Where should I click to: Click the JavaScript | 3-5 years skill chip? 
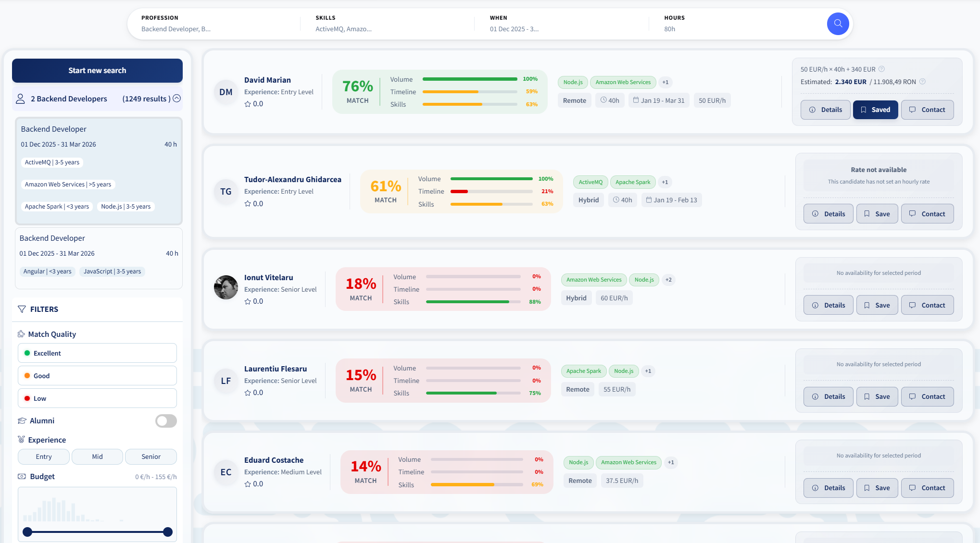[x=113, y=271]
